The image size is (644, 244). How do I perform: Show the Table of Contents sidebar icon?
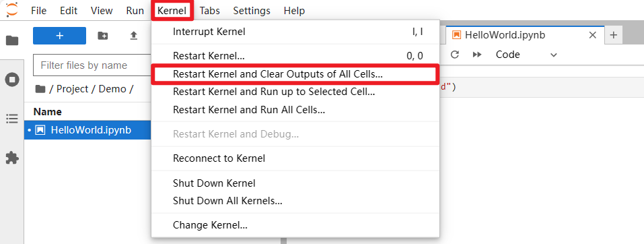(x=12, y=119)
